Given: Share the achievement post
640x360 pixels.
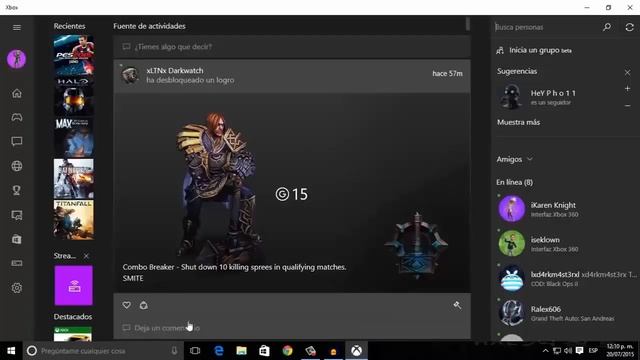Looking at the screenshot, I should pyautogui.click(x=144, y=305).
